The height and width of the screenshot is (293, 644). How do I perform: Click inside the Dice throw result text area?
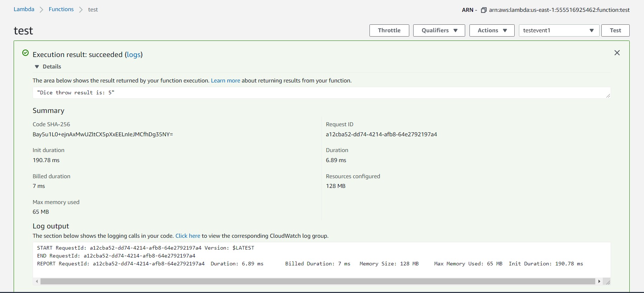(x=321, y=93)
